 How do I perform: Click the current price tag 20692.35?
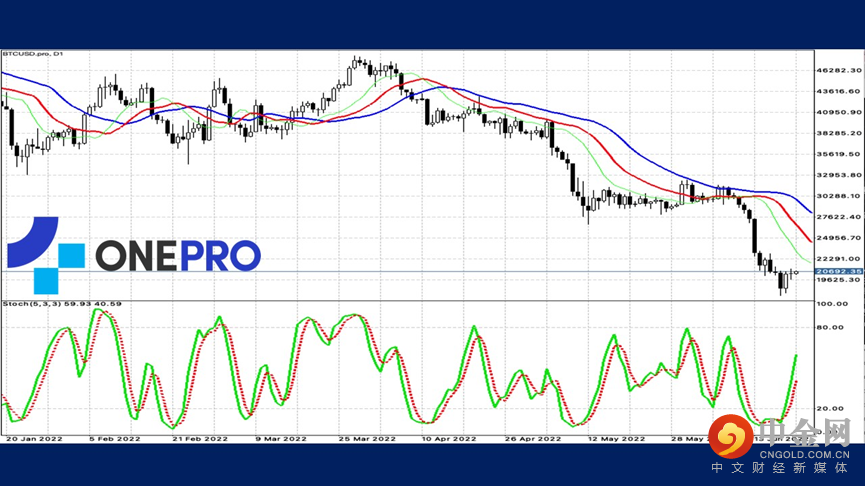838,271
